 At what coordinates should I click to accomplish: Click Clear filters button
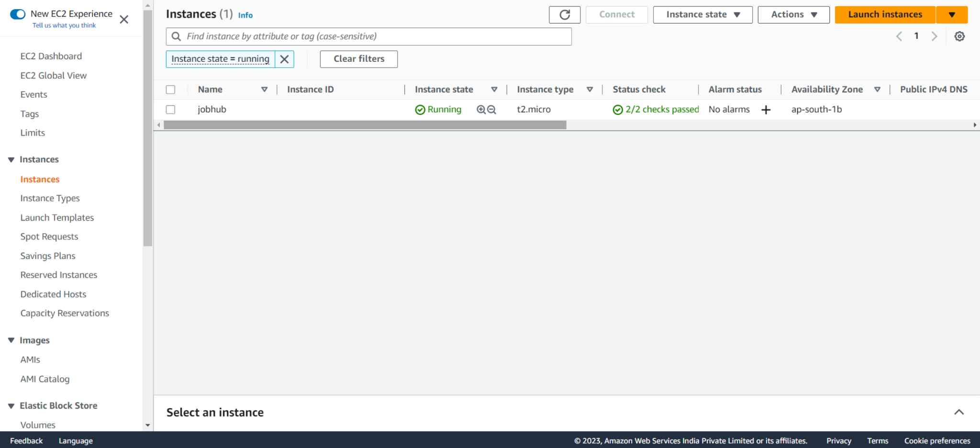point(359,59)
